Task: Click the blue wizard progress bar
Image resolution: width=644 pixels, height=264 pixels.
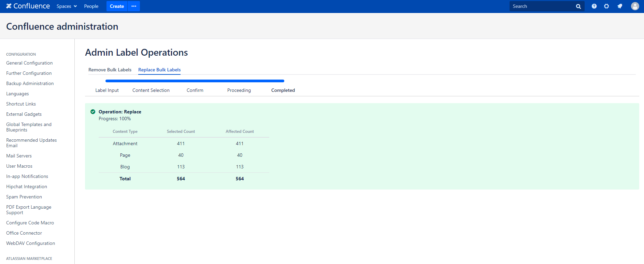Action: click(195, 81)
